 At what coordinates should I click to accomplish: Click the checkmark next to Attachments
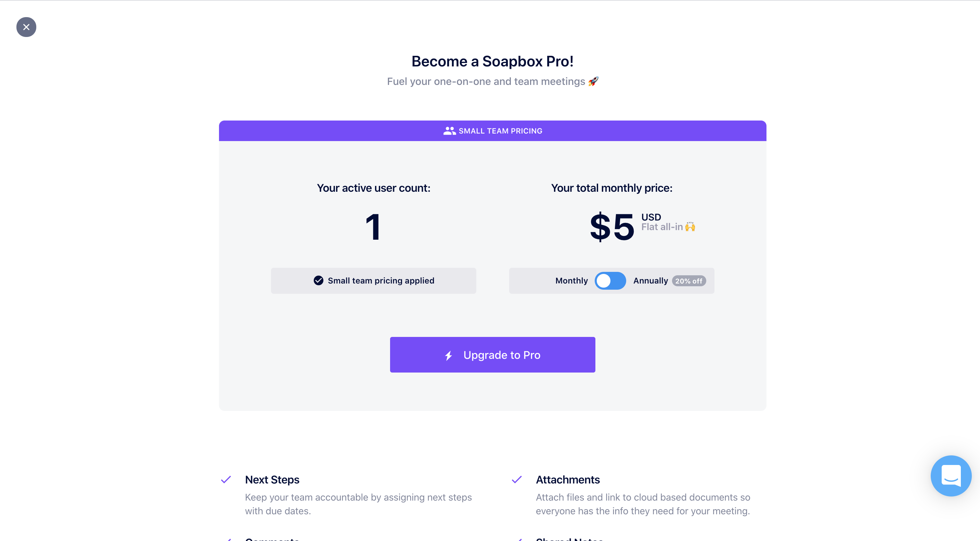click(517, 480)
